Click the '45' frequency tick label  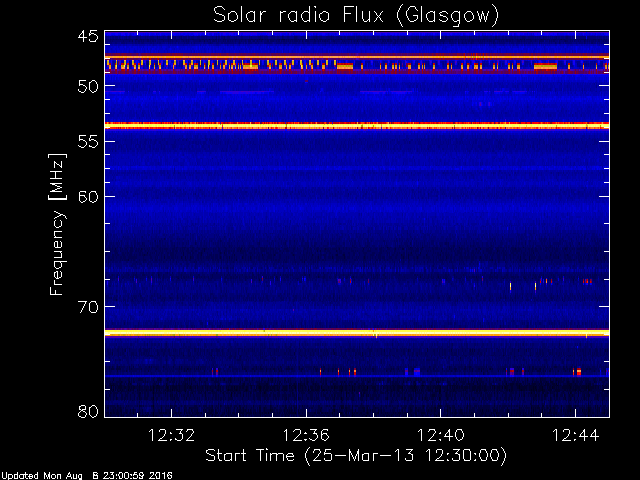point(88,36)
